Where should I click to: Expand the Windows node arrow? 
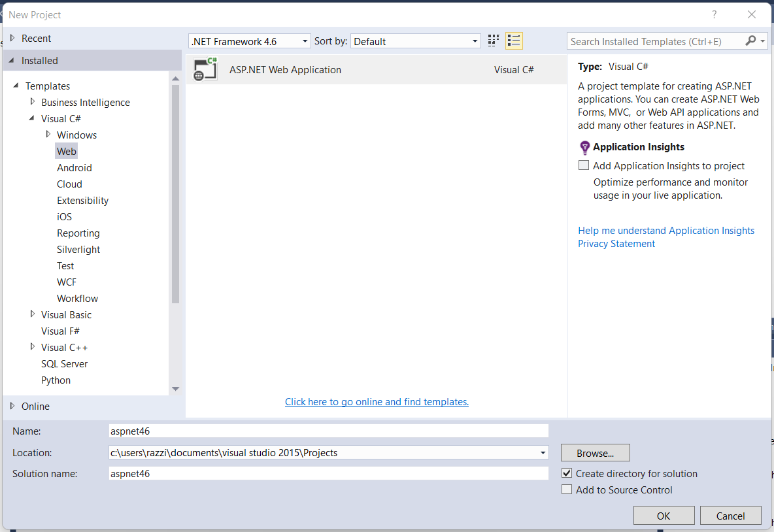tap(48, 134)
